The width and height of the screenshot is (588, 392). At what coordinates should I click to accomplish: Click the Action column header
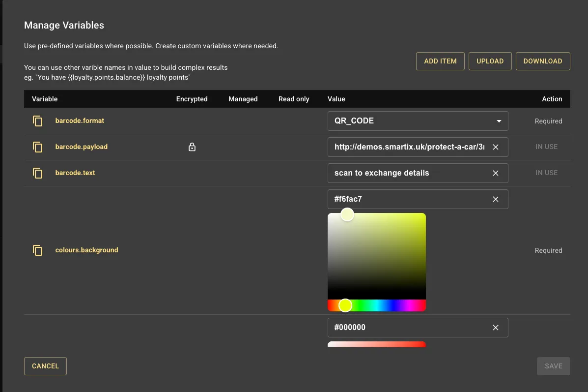552,99
